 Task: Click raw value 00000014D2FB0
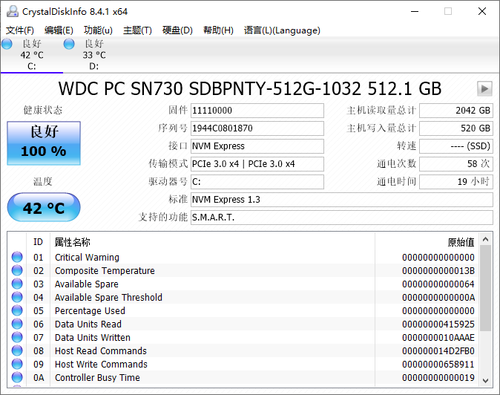click(438, 351)
